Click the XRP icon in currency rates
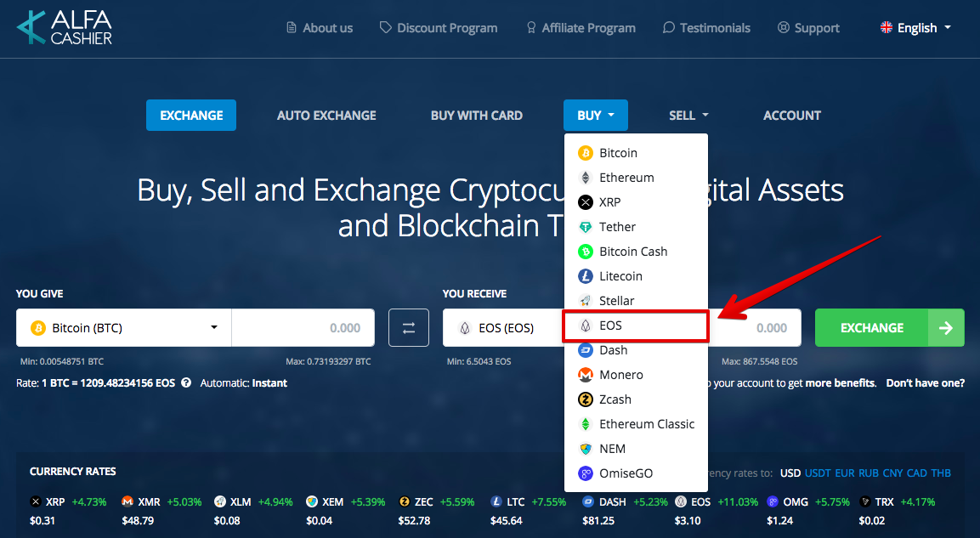This screenshot has width=980, height=538. (36, 501)
